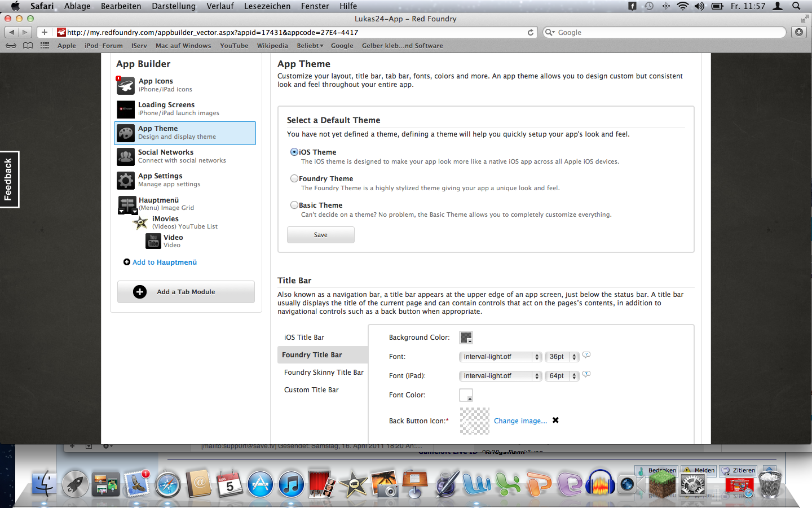Open the Lesezeichen menu in menu bar

pos(267,6)
